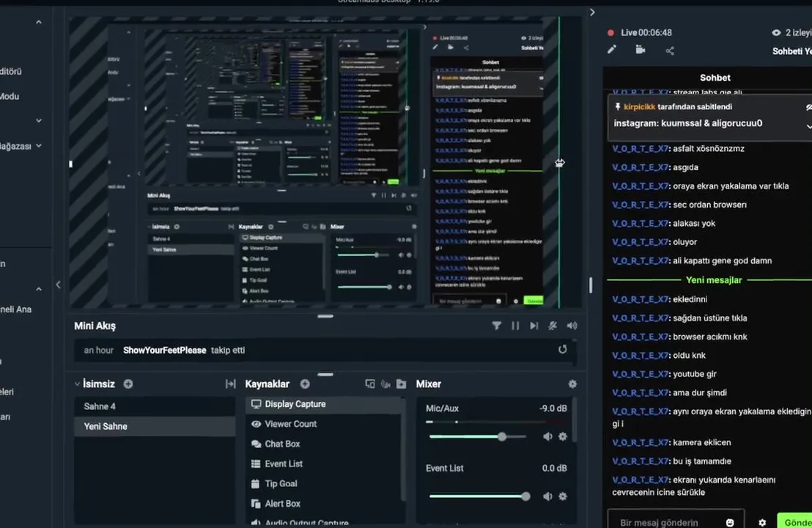
Task: Open Event List channel settings gear
Action: [563, 496]
